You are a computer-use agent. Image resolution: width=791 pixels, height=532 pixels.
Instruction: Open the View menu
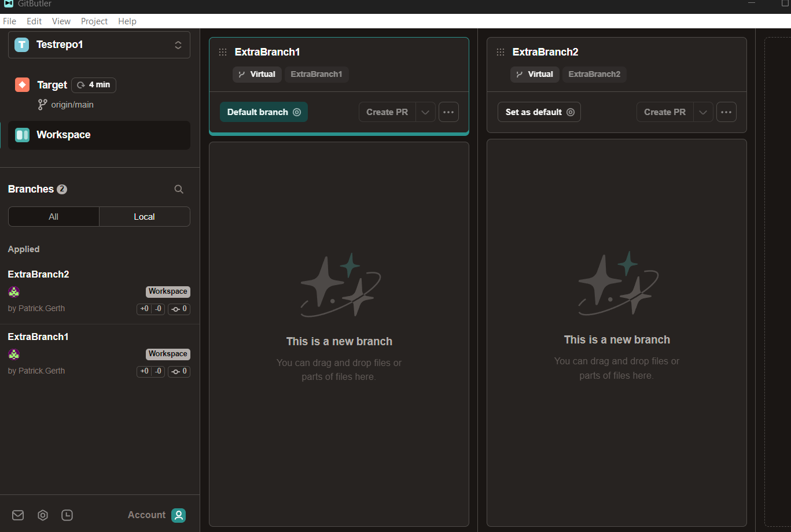tap(61, 21)
